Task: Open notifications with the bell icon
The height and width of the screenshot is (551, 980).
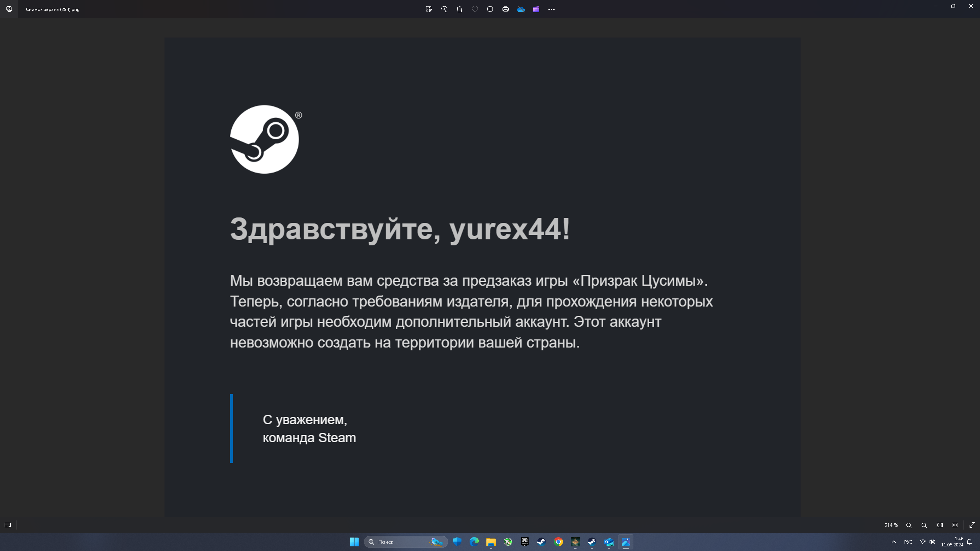Action: coord(969,542)
